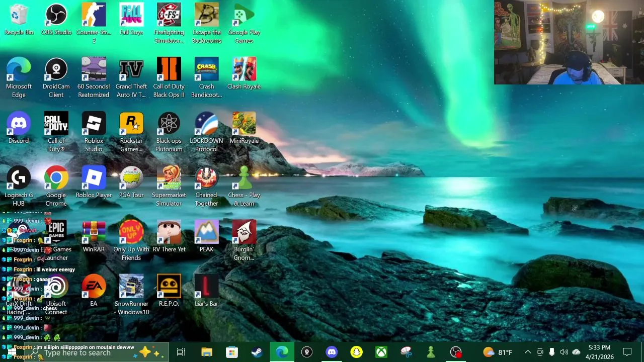The image size is (644, 362).
Task: Click the taskbar search box
Action: [x=97, y=352]
